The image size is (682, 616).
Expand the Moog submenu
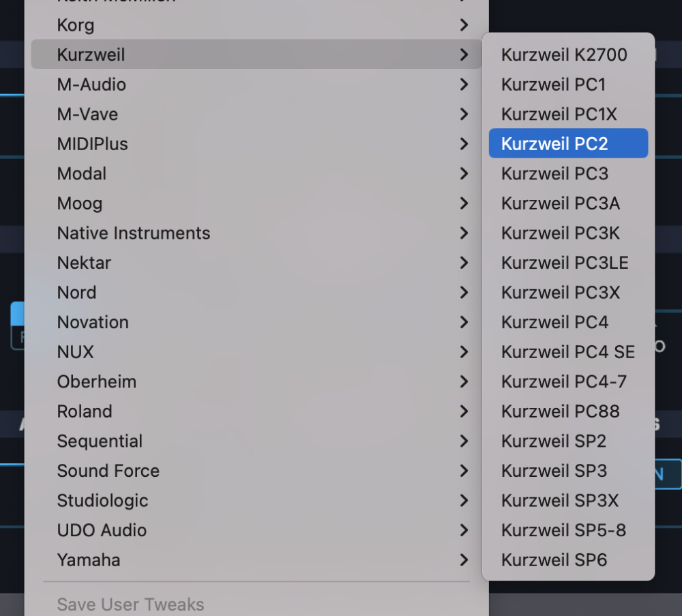[x=80, y=203]
